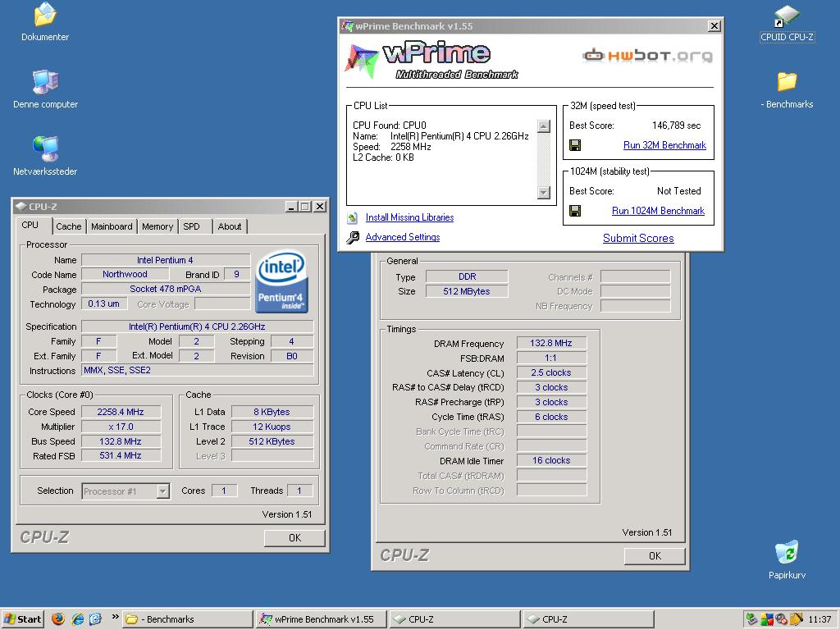Click the DRAM Idle Timer value 16 clocks
Viewport: 840px width, 630px height.
click(x=551, y=461)
